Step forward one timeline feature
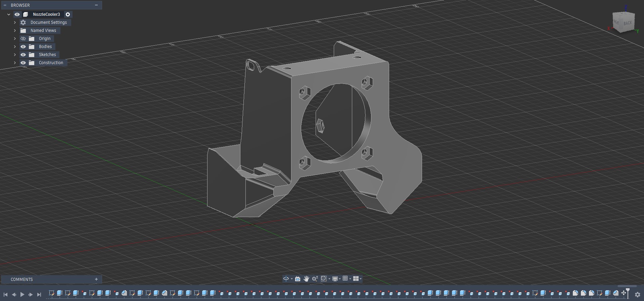Viewport: 644px width, 301px height. coord(31,294)
